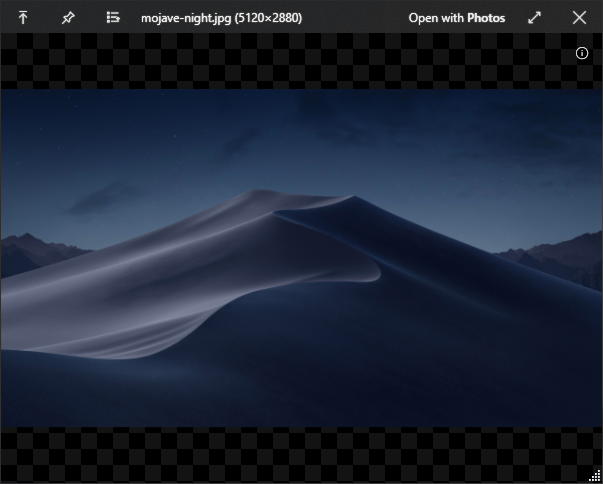Click the stay-on-top arrow icon
This screenshot has height=484, width=603.
23,18
